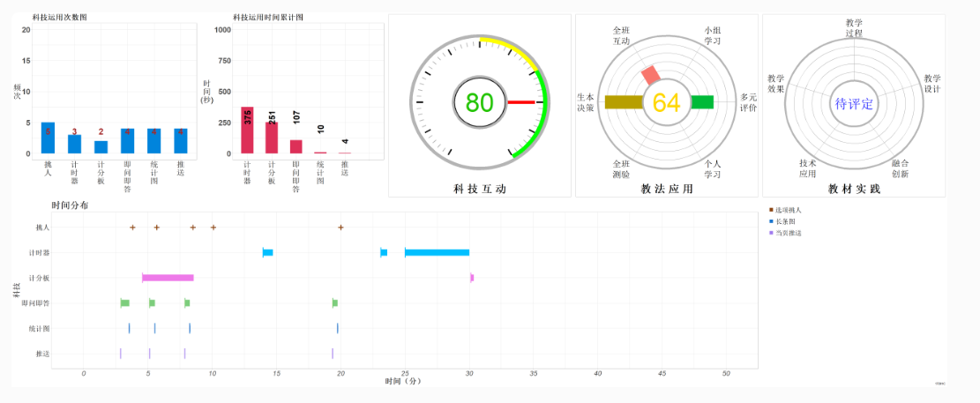Click the 挑人 bar in frequency chart
This screenshot has height=403, width=980.
[48, 138]
